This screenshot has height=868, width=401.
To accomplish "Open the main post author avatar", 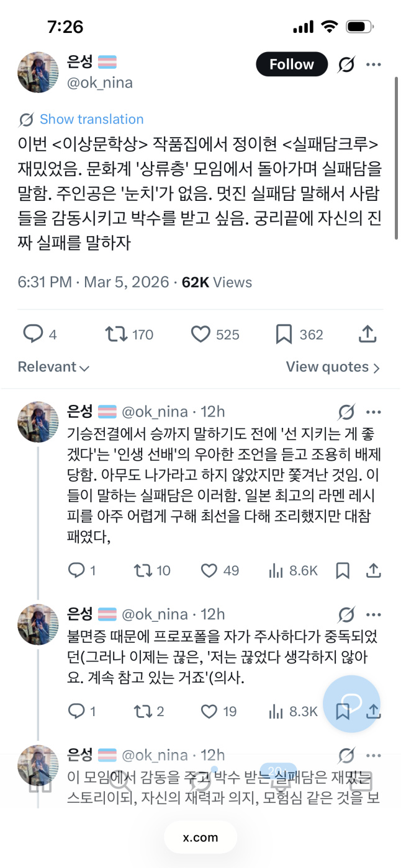I will point(38,72).
